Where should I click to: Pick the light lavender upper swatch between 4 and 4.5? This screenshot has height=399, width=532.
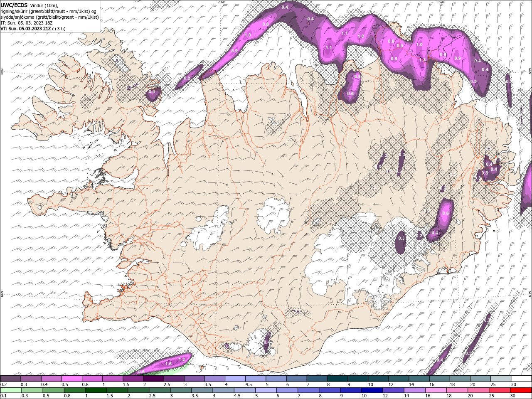click(235, 379)
